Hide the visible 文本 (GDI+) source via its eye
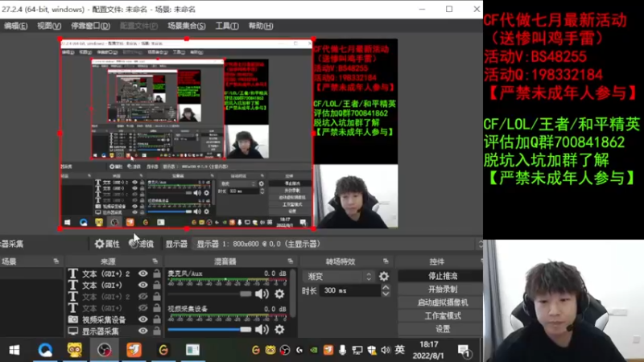 tap(142, 285)
